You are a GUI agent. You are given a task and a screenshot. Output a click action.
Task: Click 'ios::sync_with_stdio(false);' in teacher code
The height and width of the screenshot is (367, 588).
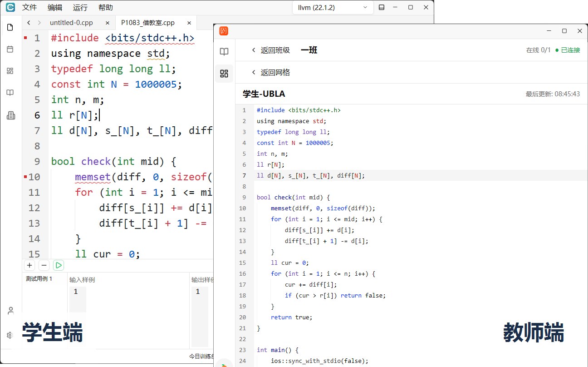click(320, 361)
